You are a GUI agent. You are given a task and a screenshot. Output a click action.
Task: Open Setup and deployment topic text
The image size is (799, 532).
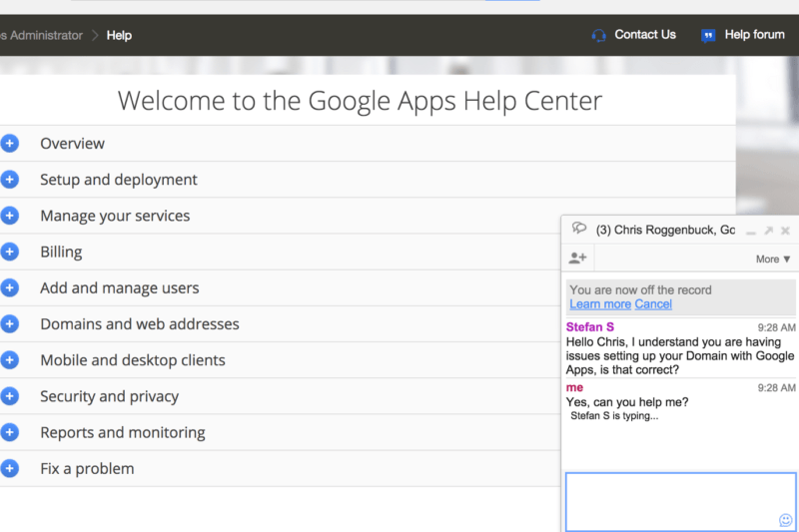click(x=119, y=180)
